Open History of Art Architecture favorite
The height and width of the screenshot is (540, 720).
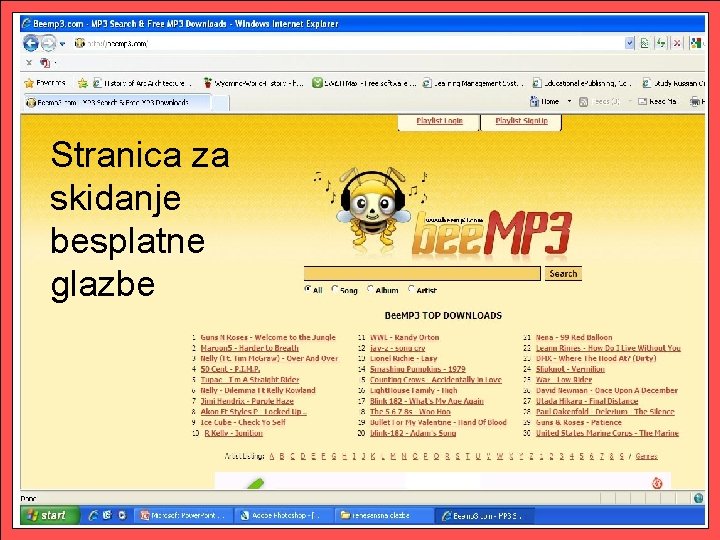[142, 83]
